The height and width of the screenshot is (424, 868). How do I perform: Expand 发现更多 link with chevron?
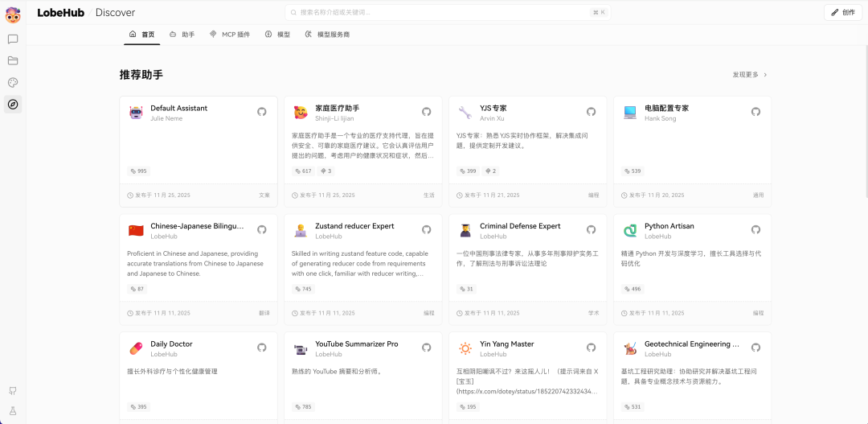click(x=749, y=75)
